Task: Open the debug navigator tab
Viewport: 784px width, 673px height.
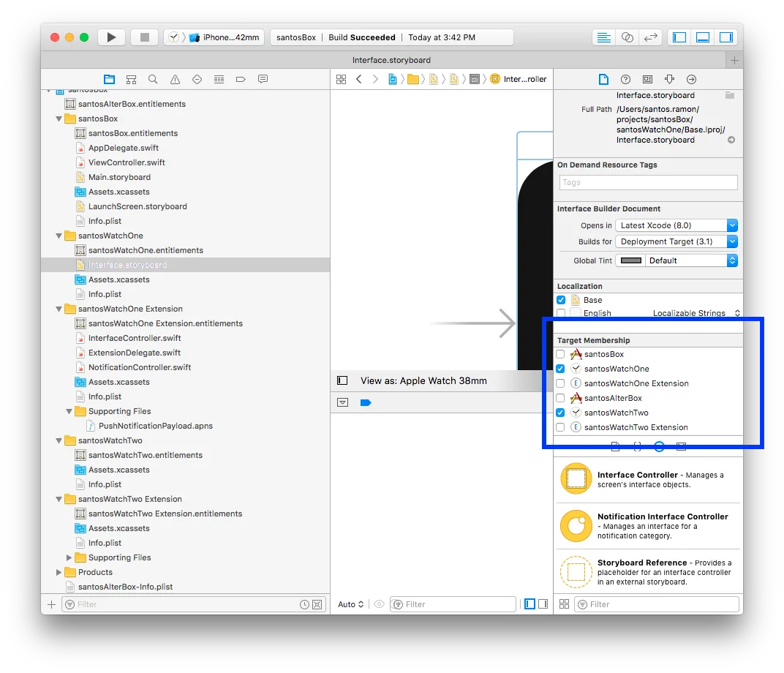Action: [219, 79]
